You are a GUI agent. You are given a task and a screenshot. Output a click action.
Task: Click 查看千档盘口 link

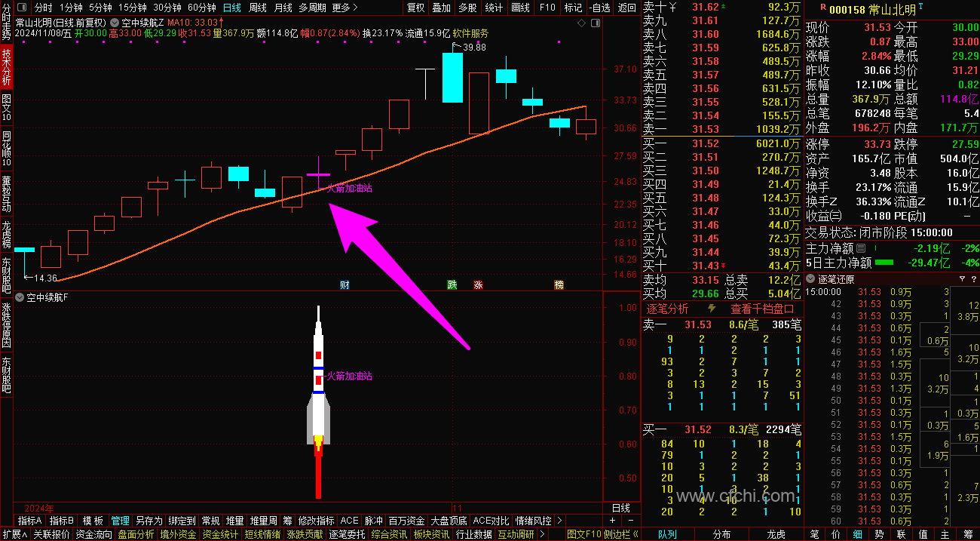[762, 309]
